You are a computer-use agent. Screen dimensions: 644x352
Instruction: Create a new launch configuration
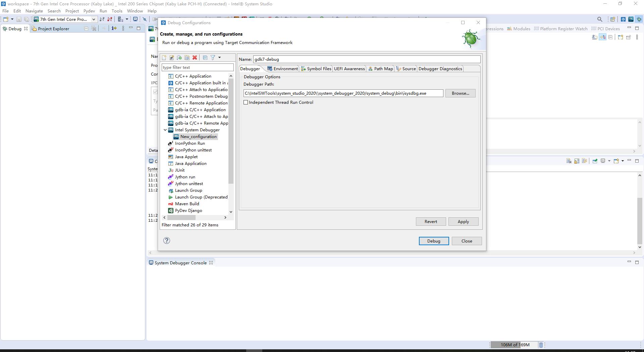coord(164,58)
